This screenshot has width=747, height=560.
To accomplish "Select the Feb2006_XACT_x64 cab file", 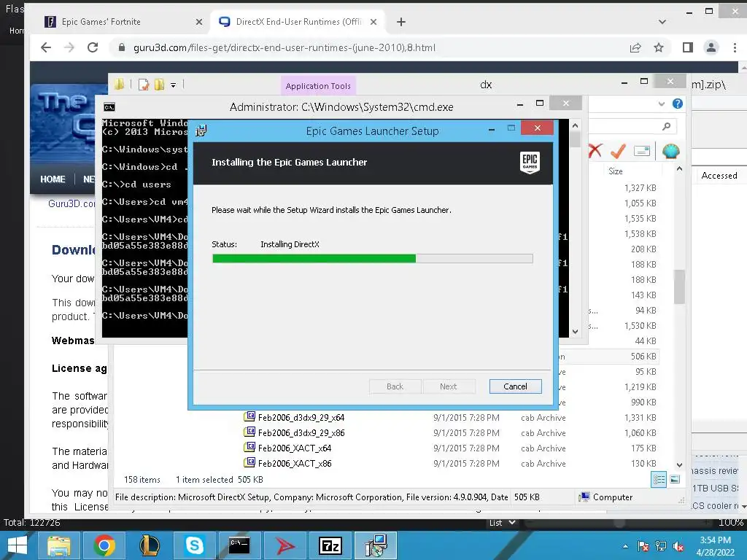I will (295, 448).
